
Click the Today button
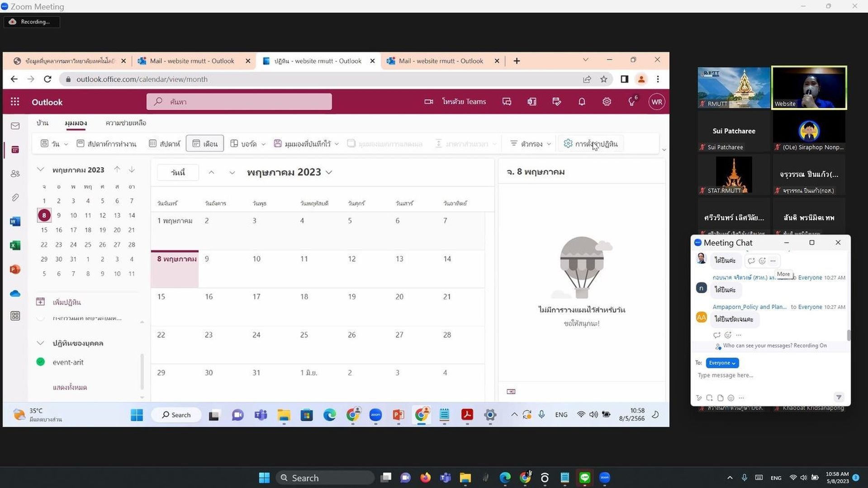pyautogui.click(x=178, y=172)
